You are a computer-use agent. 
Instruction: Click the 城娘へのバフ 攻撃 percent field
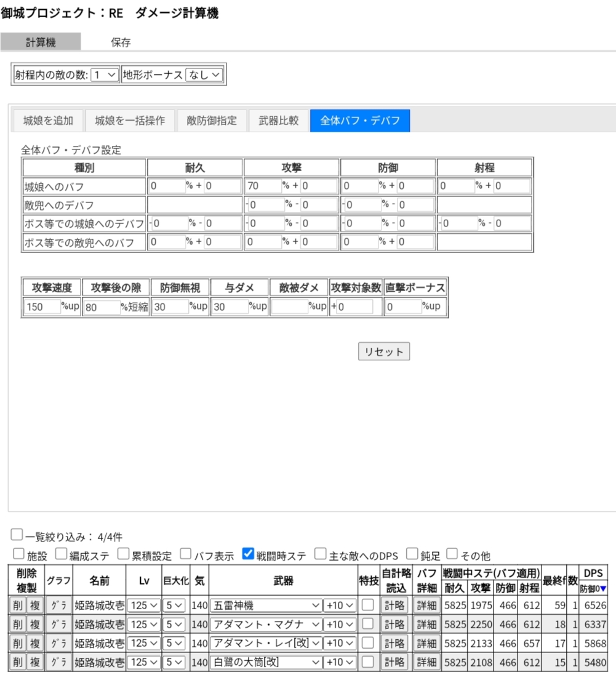pos(263,186)
